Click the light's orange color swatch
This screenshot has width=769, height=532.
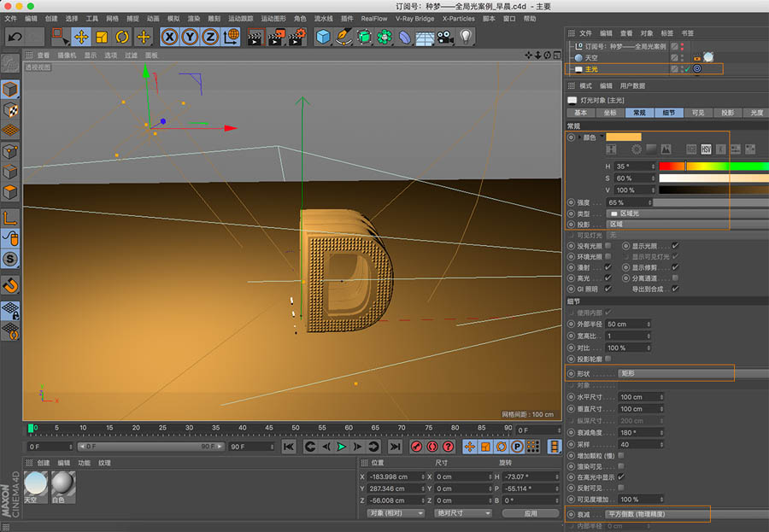pos(625,136)
